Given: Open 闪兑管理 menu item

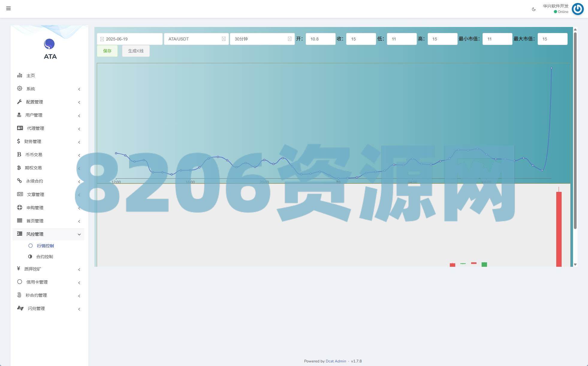Looking at the screenshot, I should [36, 308].
